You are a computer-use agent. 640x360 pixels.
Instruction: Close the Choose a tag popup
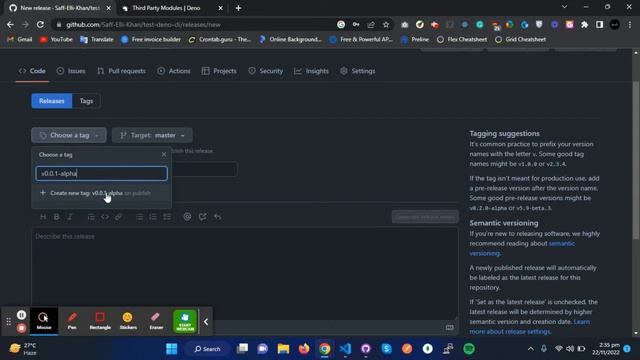(x=164, y=155)
